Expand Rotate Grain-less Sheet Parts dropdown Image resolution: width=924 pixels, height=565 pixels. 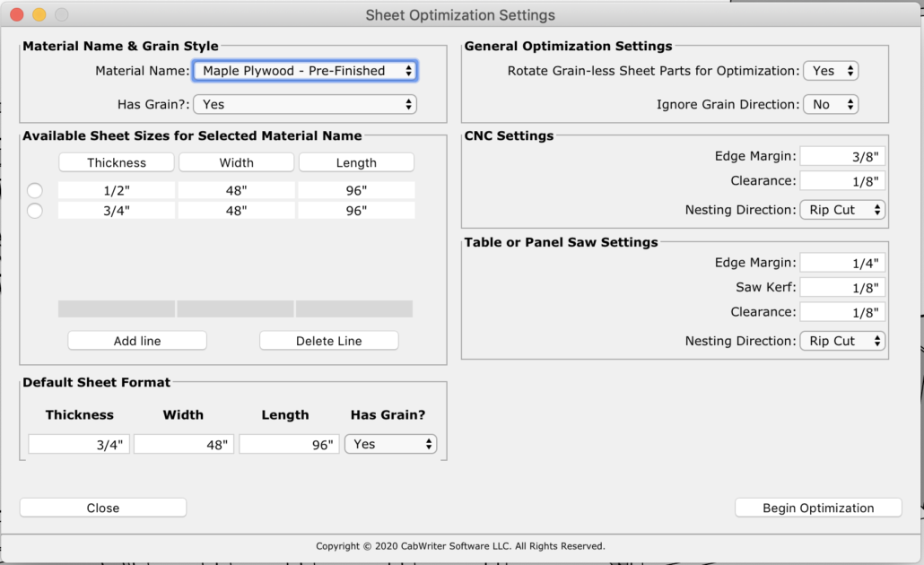[x=830, y=71]
